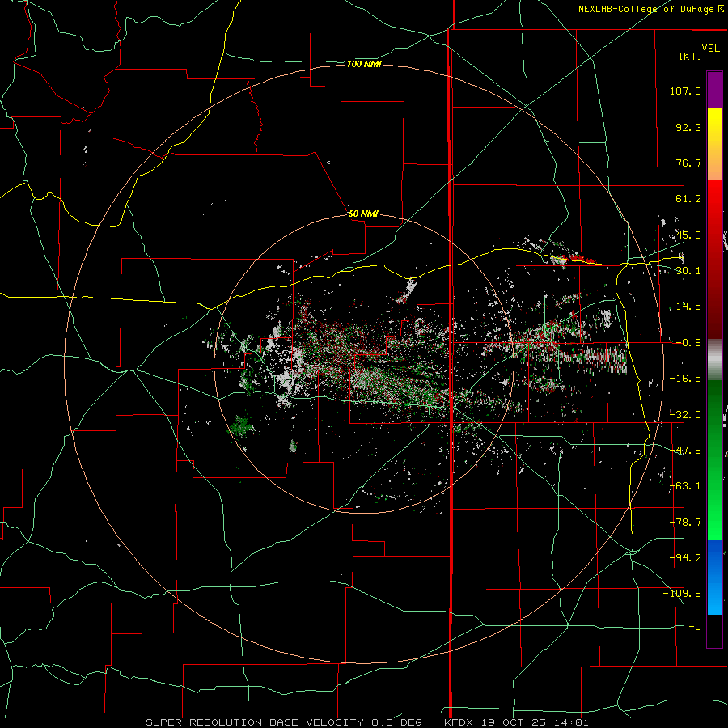
Task: Click the -94.2 legend value
Action: pos(685,557)
